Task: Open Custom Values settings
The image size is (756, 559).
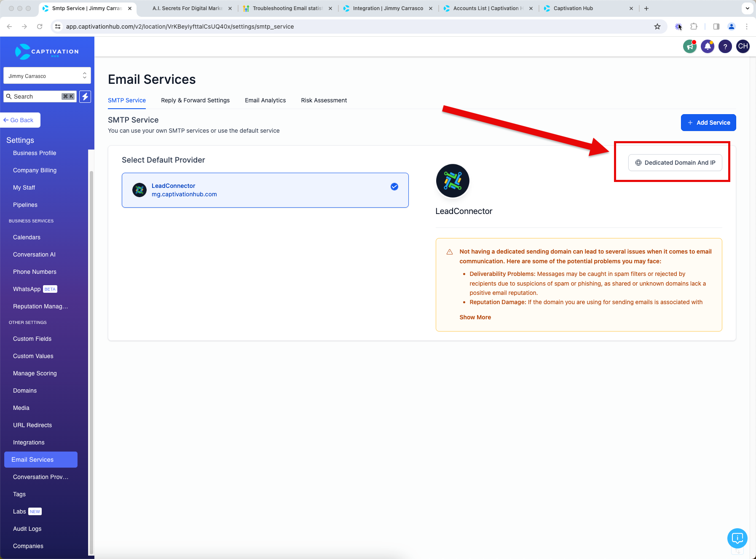Action: coord(33,356)
